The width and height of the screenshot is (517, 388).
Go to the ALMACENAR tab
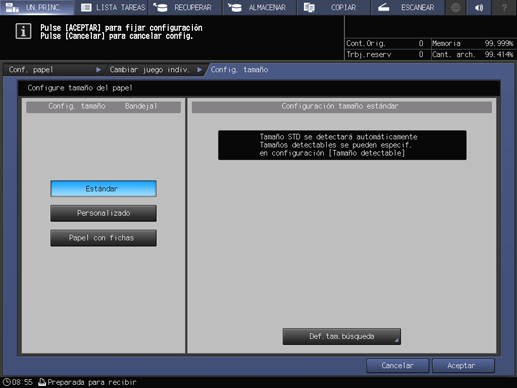click(x=260, y=7)
